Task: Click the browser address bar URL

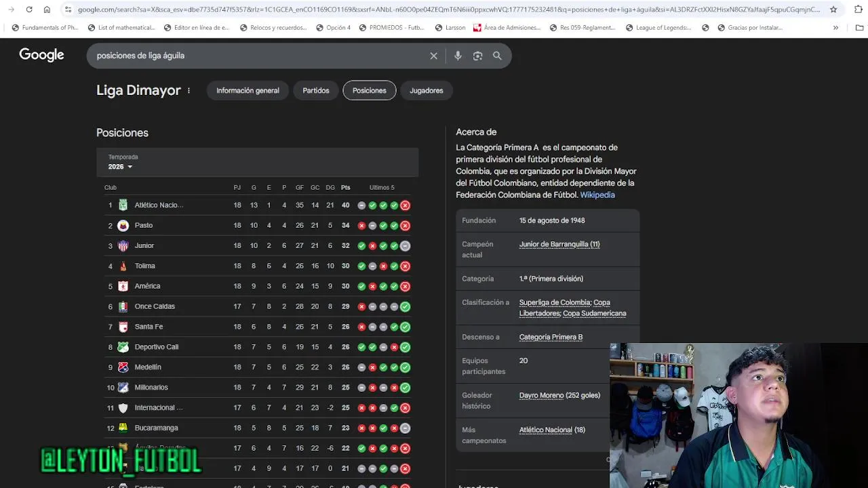Action: 448,9
